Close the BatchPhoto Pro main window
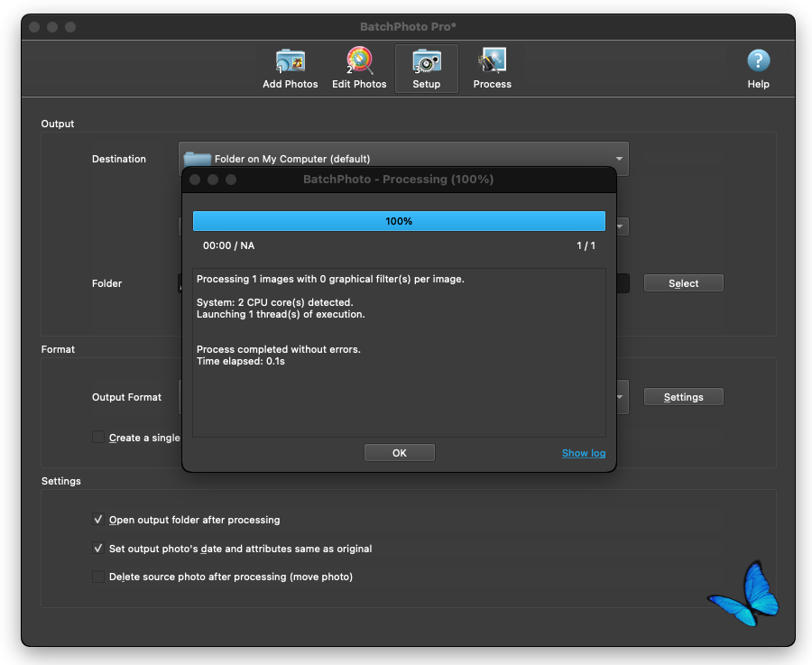 point(34,27)
